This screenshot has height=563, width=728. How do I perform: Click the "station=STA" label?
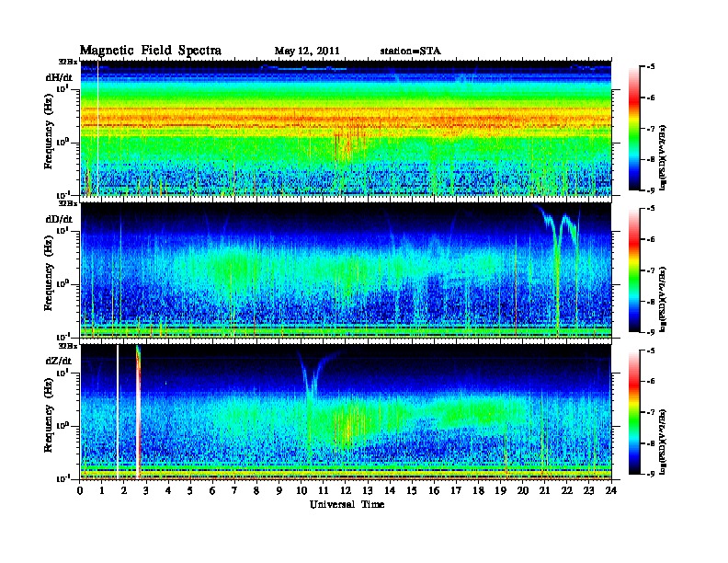[411, 52]
